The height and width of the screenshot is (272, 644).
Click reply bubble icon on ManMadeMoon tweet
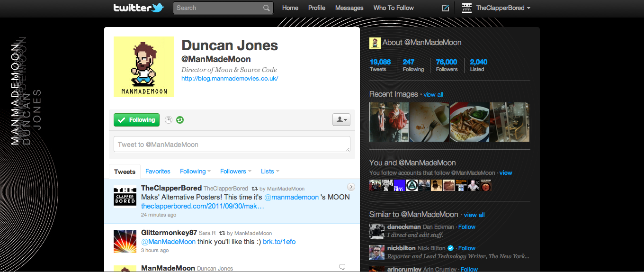pos(342,267)
